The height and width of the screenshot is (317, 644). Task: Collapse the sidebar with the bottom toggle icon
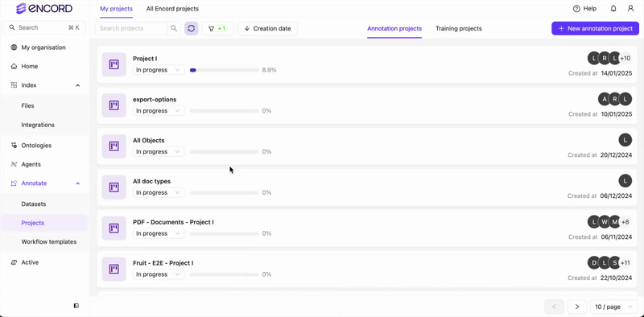click(76, 306)
